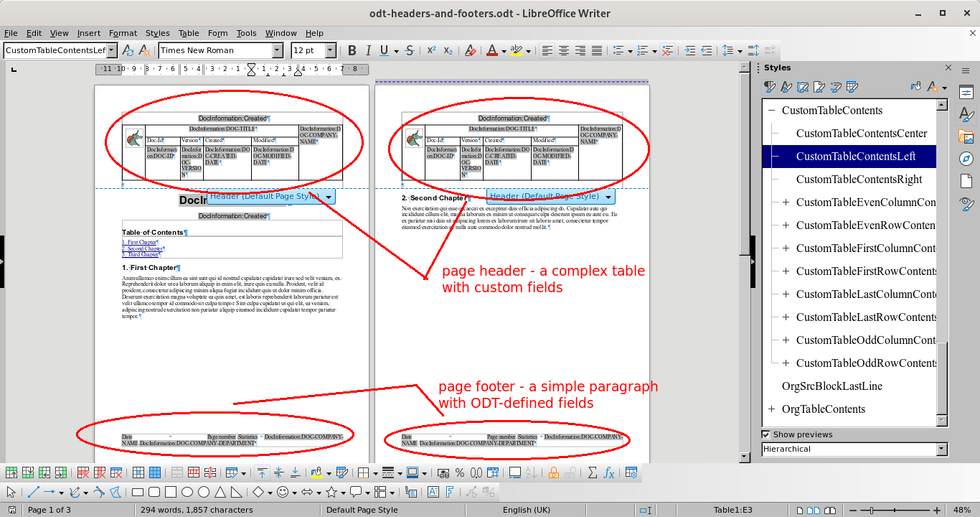Select the line drawing tool

33,492
